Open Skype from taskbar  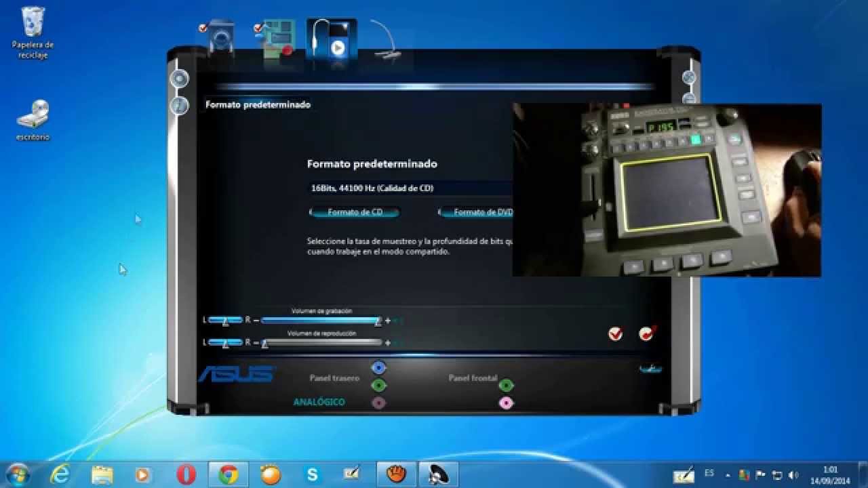click(312, 474)
